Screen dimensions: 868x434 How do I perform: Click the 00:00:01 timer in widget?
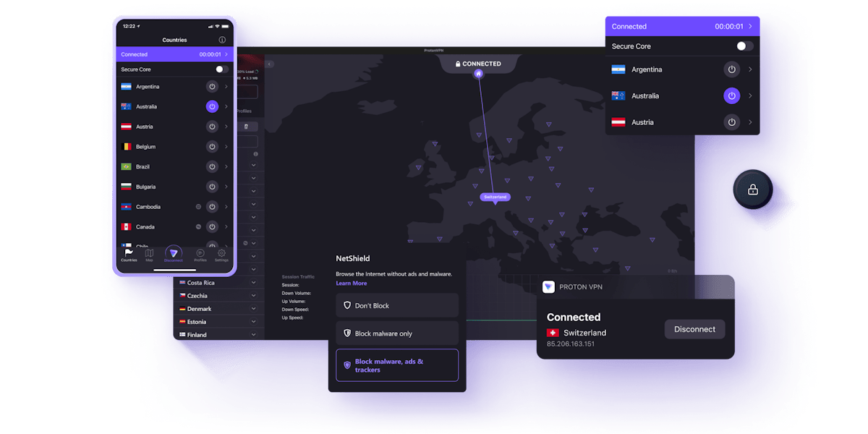(x=729, y=27)
